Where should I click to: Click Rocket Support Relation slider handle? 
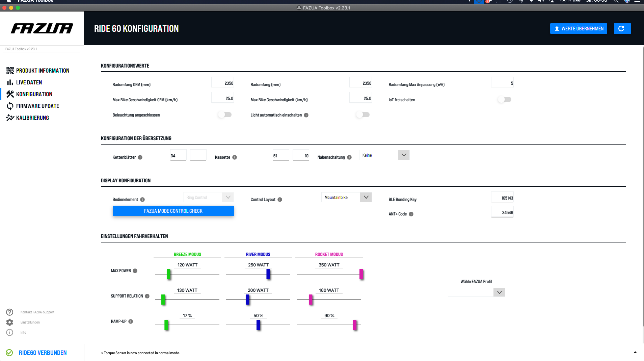pos(311,300)
